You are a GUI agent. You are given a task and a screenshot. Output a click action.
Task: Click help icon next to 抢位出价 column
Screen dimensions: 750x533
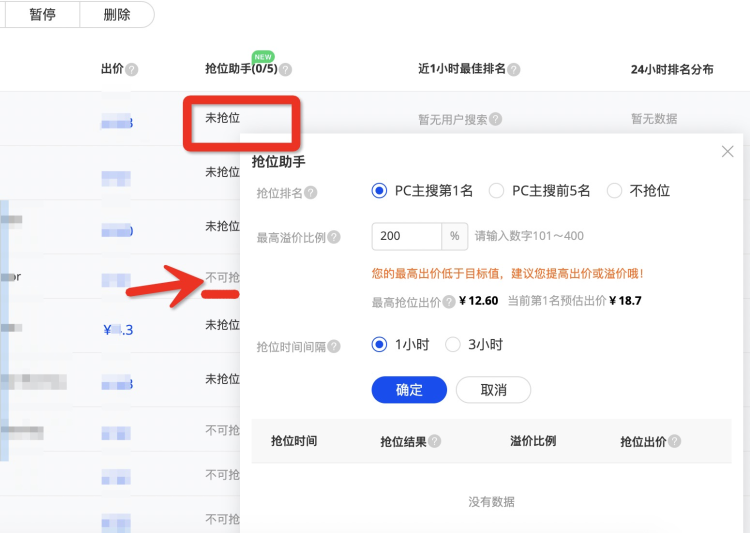point(675,442)
